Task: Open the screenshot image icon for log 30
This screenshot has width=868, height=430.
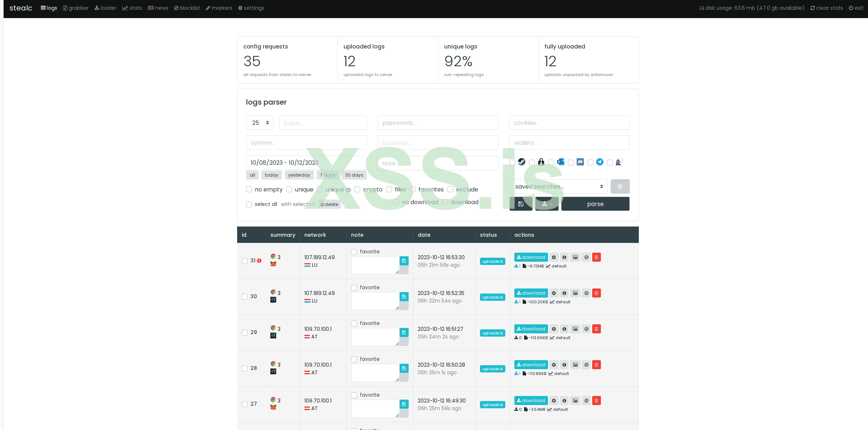Action: (x=575, y=293)
